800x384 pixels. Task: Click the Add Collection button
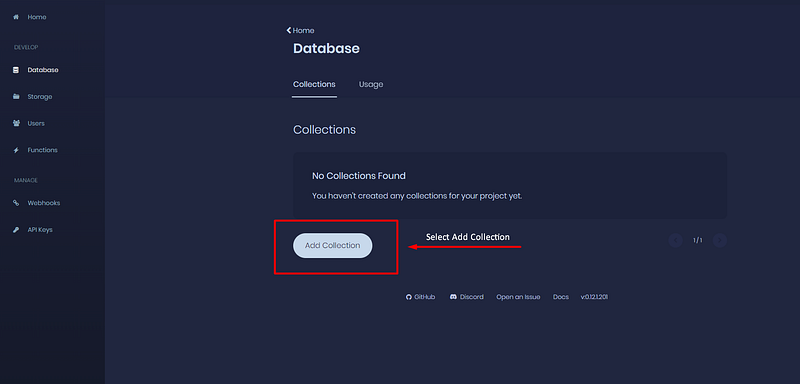coord(333,245)
